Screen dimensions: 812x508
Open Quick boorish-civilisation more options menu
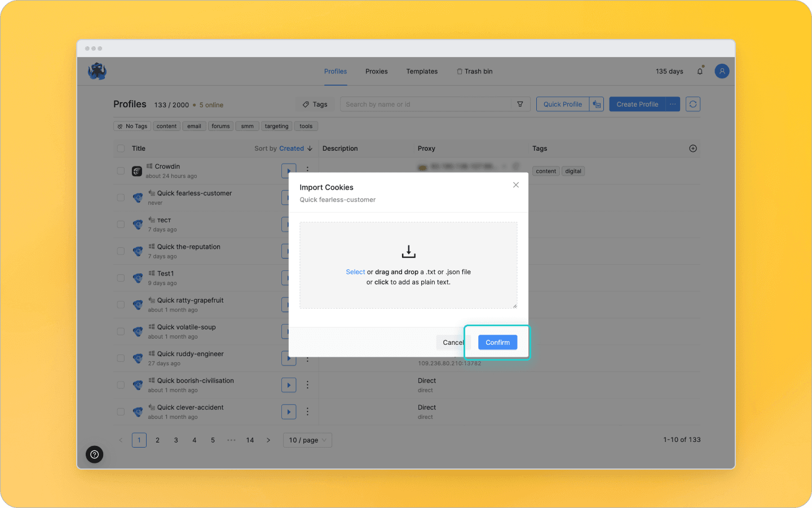click(x=307, y=385)
